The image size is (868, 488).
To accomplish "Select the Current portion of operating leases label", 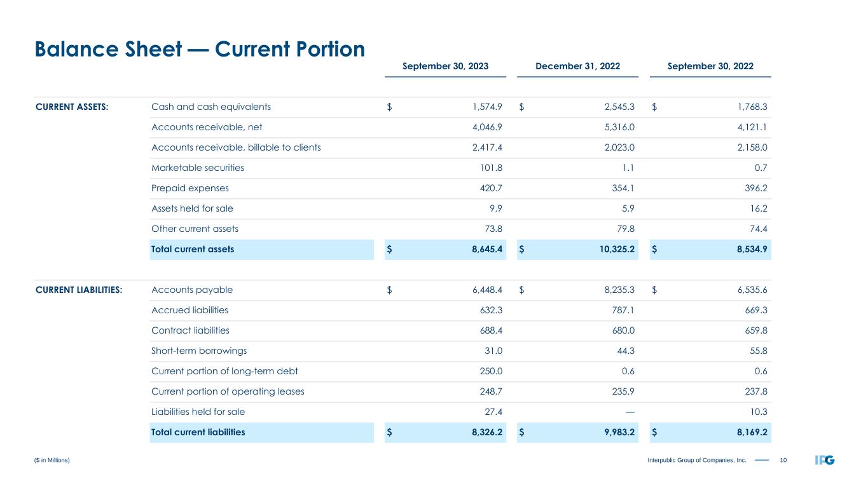I will coord(228,391).
